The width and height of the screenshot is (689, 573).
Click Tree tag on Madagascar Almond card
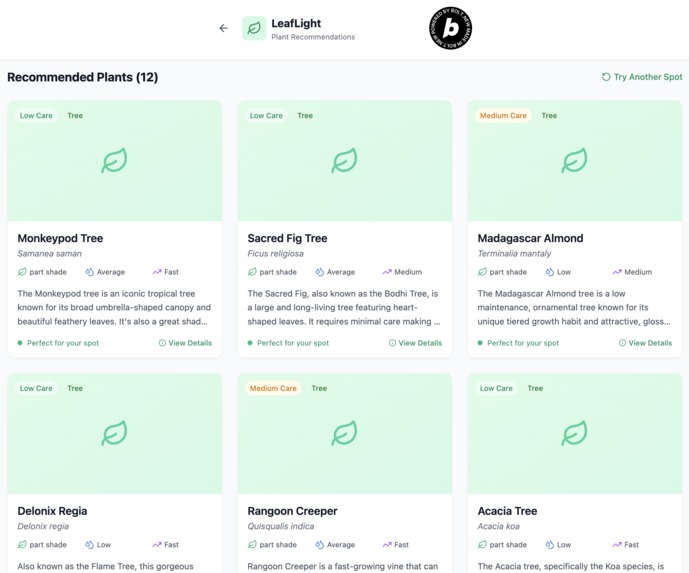coord(549,116)
